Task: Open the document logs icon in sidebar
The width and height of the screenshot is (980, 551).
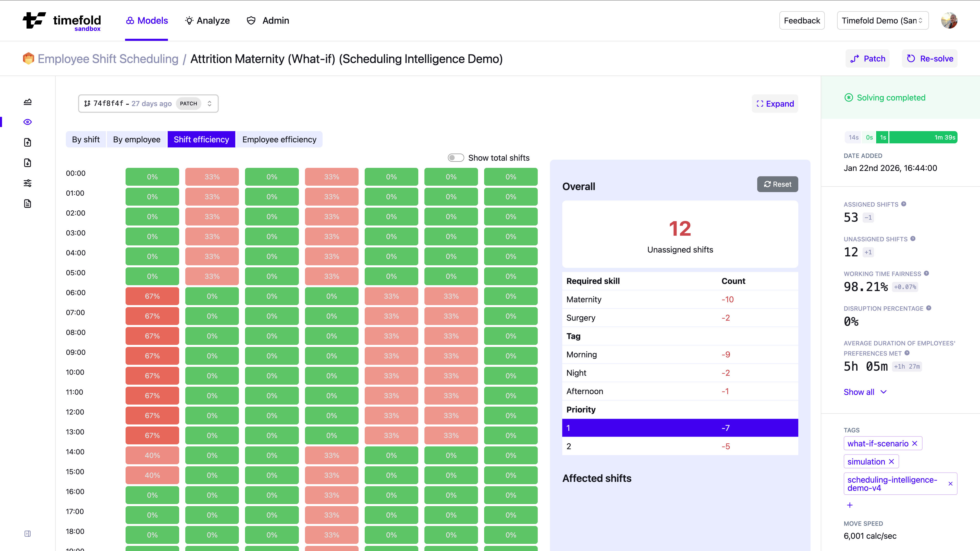Action: pos(27,204)
